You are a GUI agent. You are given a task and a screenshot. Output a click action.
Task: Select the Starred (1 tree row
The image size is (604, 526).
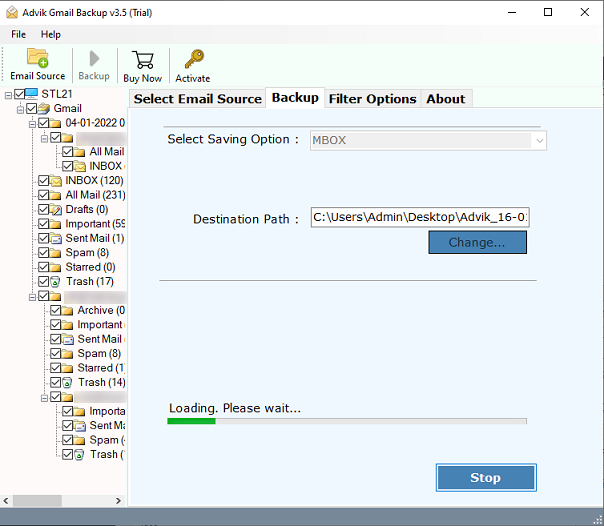coord(101,368)
